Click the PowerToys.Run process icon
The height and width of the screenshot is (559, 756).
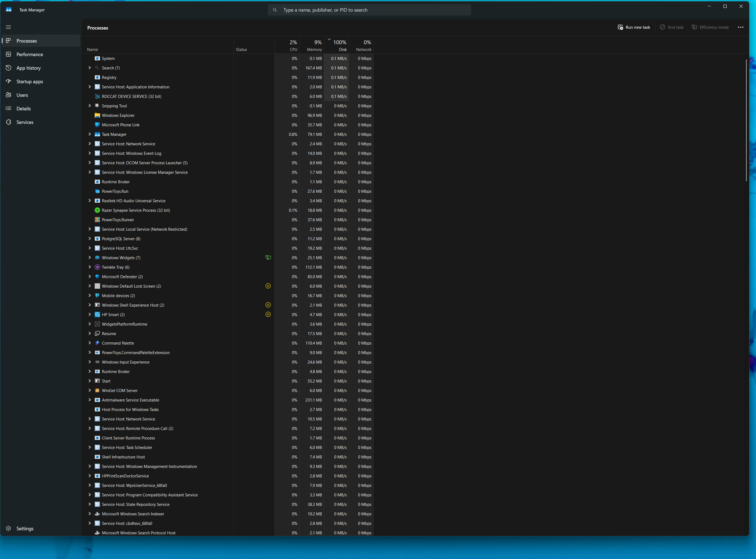97,191
